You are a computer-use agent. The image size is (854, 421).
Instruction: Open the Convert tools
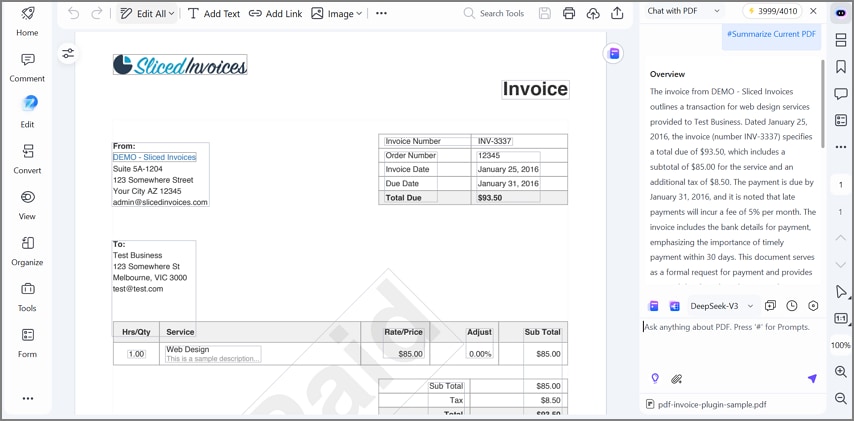[27, 159]
